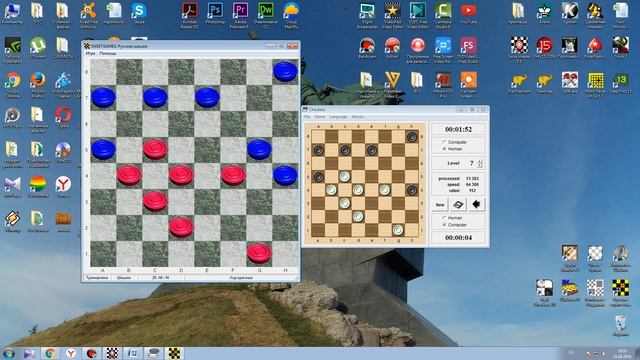Image resolution: width=640 pixels, height=360 pixels.
Task: Click blue checker on H8 in Russian checkers
Action: click(x=285, y=71)
